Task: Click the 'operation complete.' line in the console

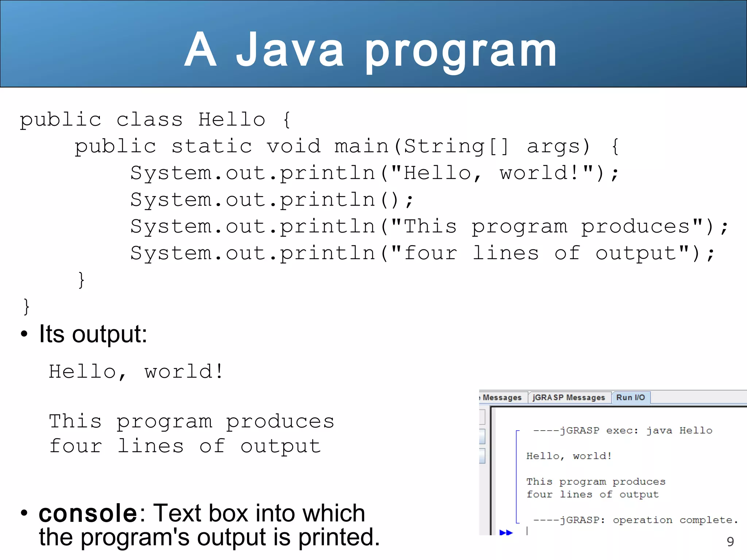Action: [635, 520]
